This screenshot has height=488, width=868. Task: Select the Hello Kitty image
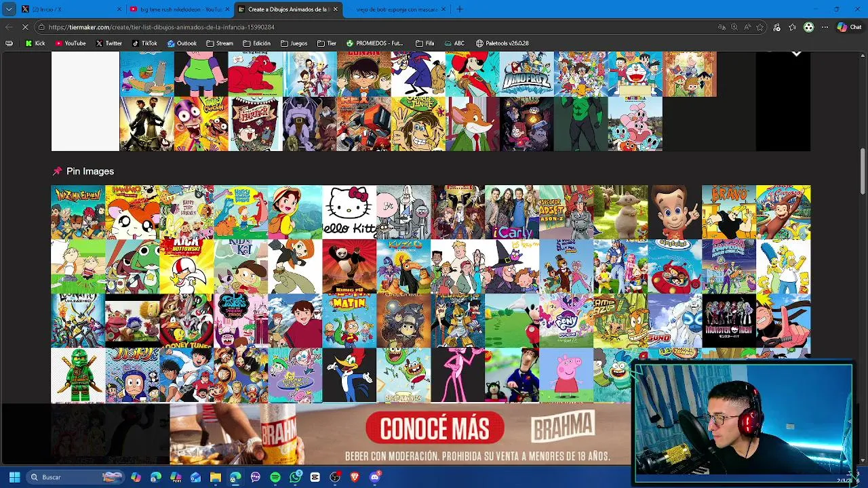[x=349, y=212]
